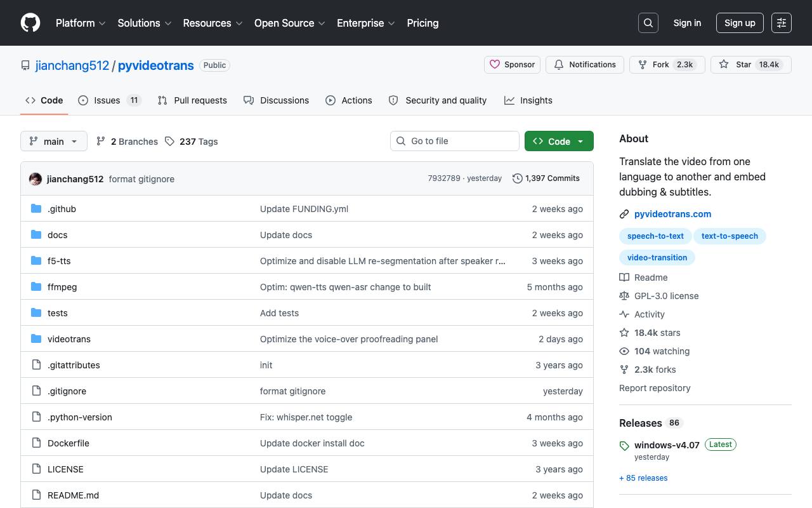Click the ffmpeg folder icon
812x508 pixels.
tap(36, 286)
